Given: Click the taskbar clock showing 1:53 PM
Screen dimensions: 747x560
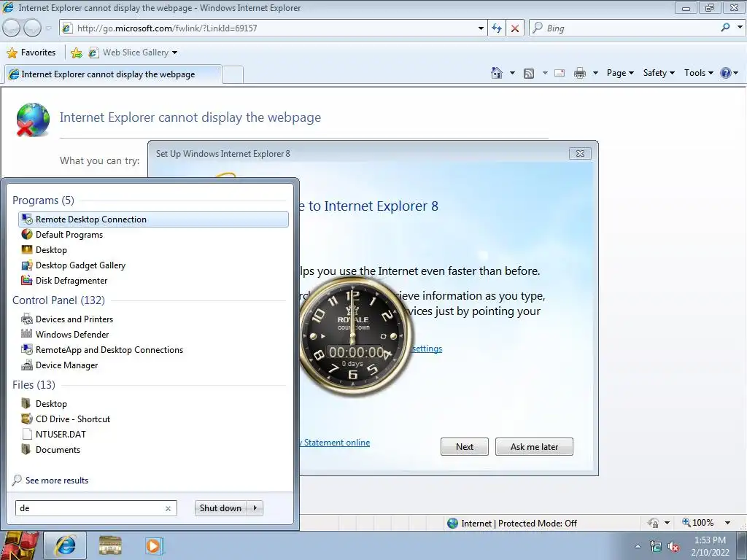Looking at the screenshot, I should click(x=710, y=546).
